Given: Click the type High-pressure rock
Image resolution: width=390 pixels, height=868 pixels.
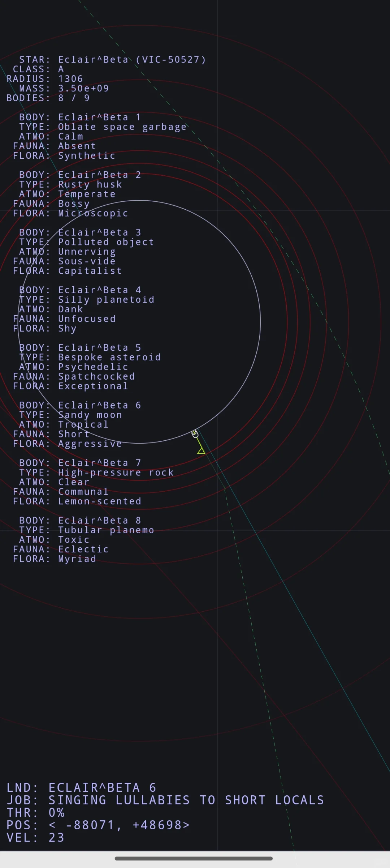Looking at the screenshot, I should pos(116,473).
